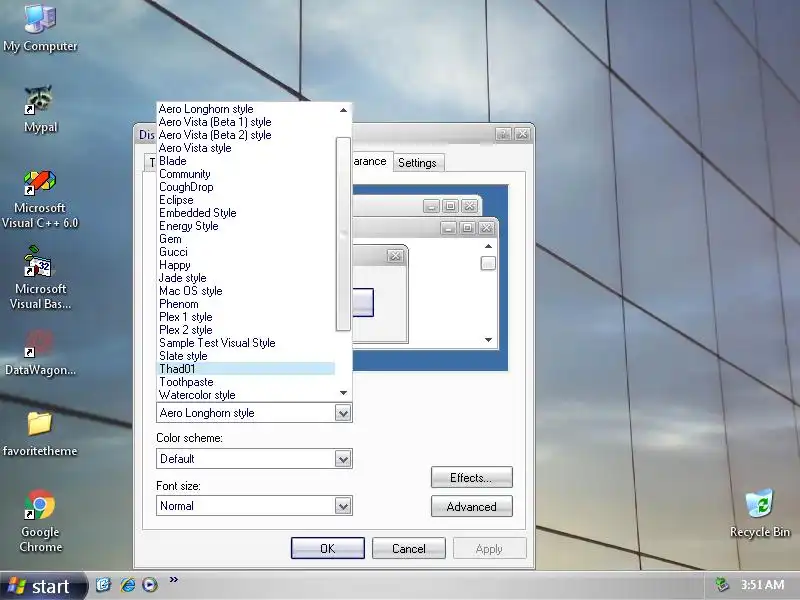Screen dimensions: 800x600
Task: Pick the Blade visual style
Action: click(245, 161)
